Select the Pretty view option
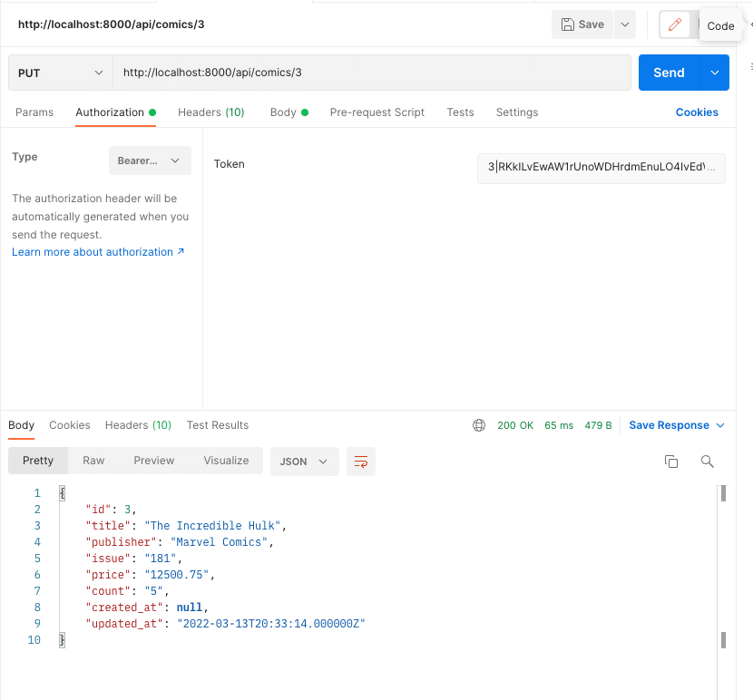This screenshot has width=753, height=700. click(38, 461)
